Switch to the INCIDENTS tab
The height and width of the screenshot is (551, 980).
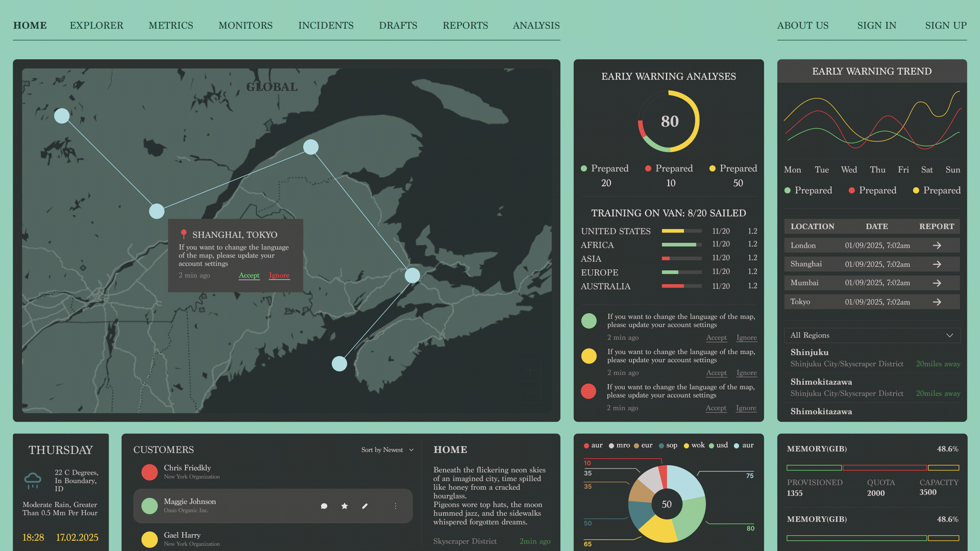click(x=326, y=25)
